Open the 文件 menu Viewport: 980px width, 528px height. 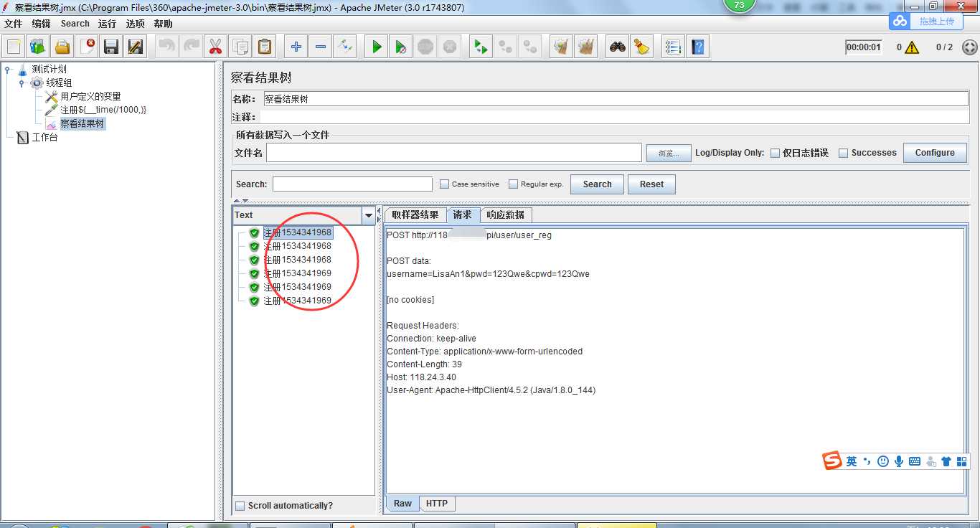pos(14,24)
